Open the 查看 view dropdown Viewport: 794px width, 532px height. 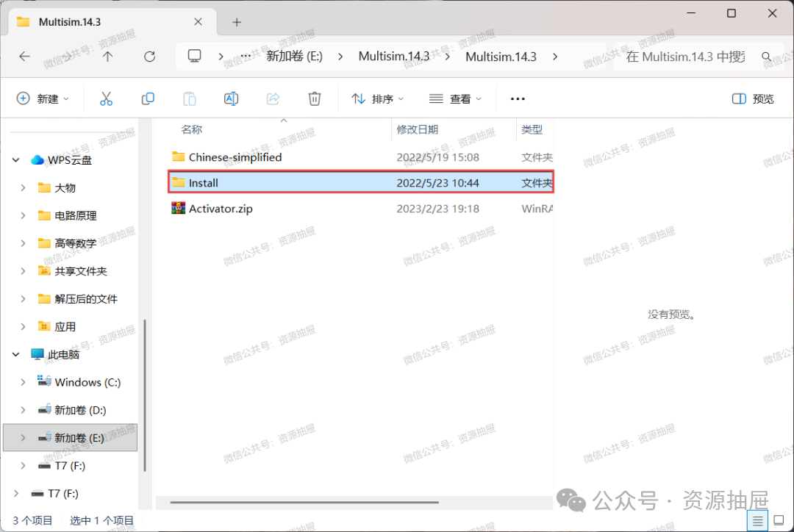(x=455, y=98)
